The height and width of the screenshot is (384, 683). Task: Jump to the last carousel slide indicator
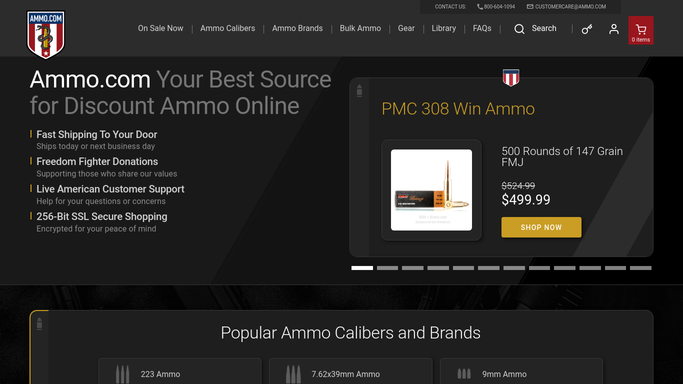pyautogui.click(x=641, y=268)
